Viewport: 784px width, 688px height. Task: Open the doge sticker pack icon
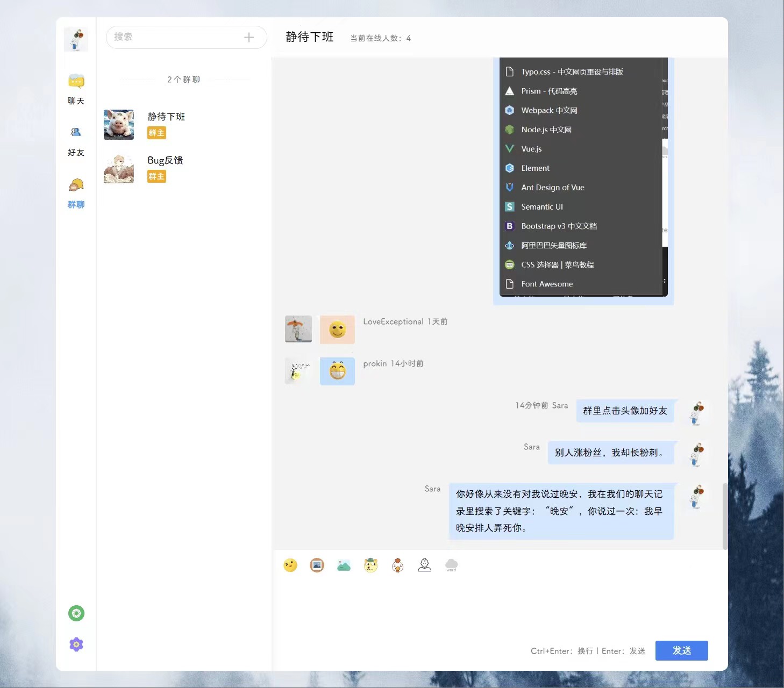(370, 565)
